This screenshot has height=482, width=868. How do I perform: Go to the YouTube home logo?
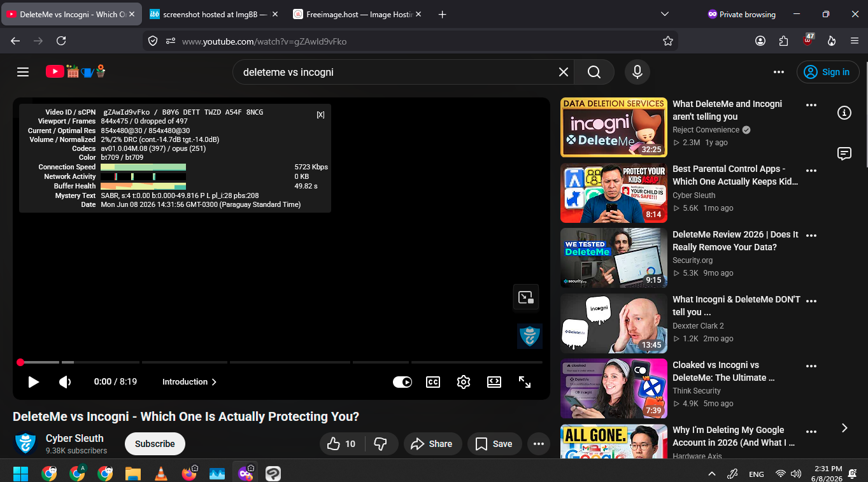(x=75, y=71)
